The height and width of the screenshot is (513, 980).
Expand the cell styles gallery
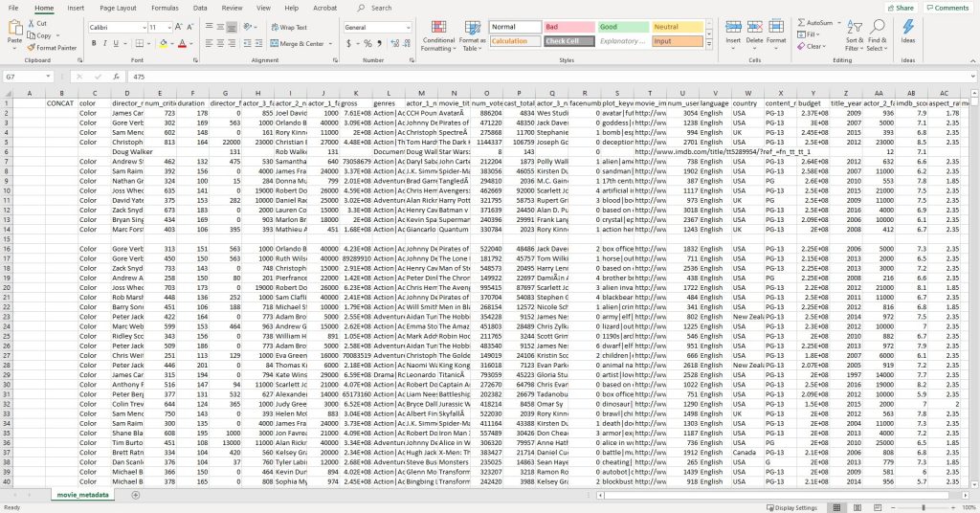pyautogui.click(x=709, y=44)
